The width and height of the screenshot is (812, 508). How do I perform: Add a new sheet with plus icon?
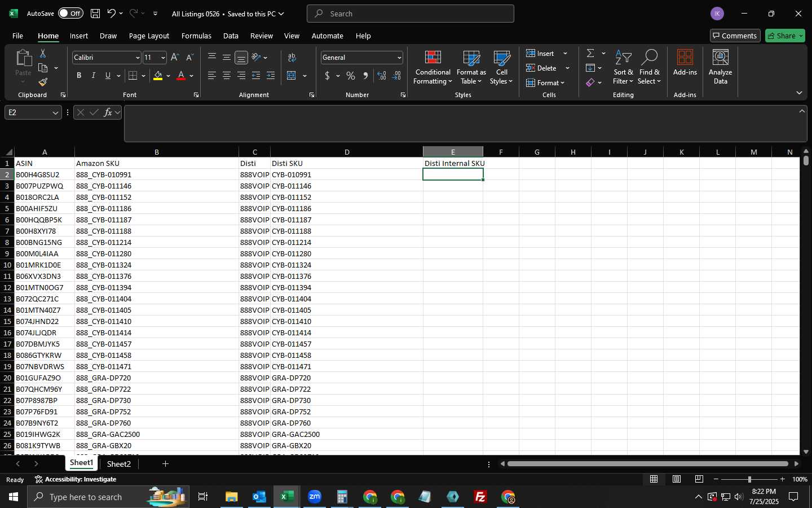tap(165, 464)
